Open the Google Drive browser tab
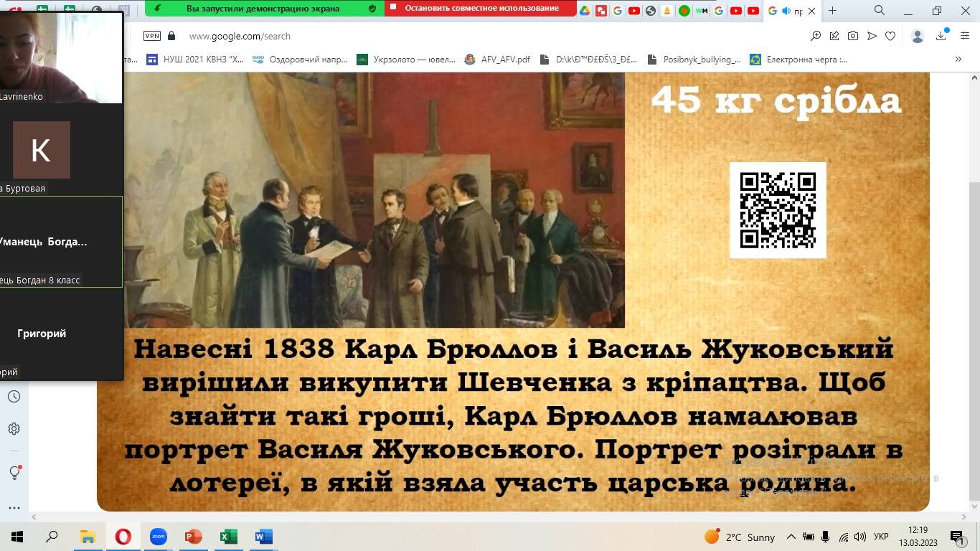This screenshot has width=980, height=551. (x=585, y=11)
